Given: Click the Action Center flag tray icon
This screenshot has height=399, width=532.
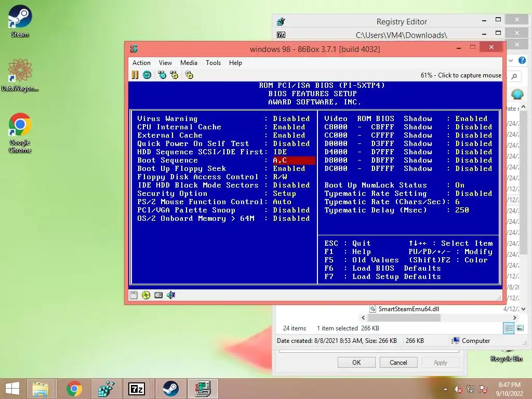Looking at the screenshot, I should click(x=483, y=389).
